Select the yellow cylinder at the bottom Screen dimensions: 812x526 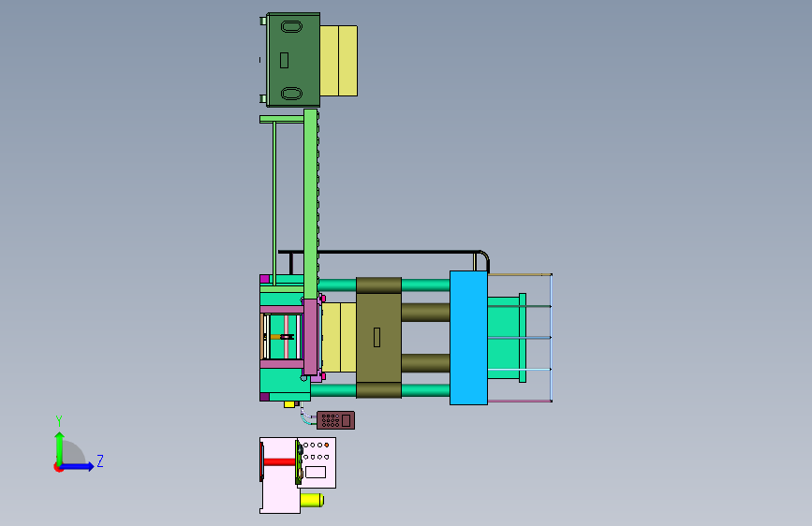pyautogui.click(x=312, y=500)
